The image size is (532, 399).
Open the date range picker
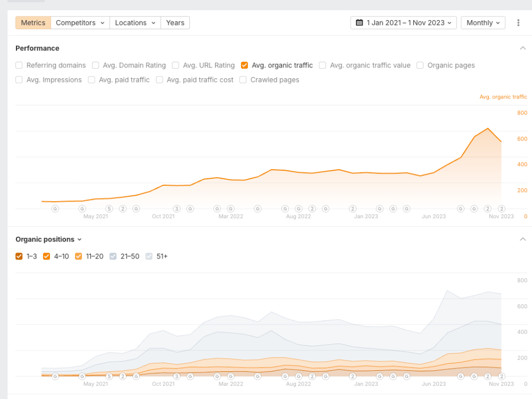tap(403, 22)
